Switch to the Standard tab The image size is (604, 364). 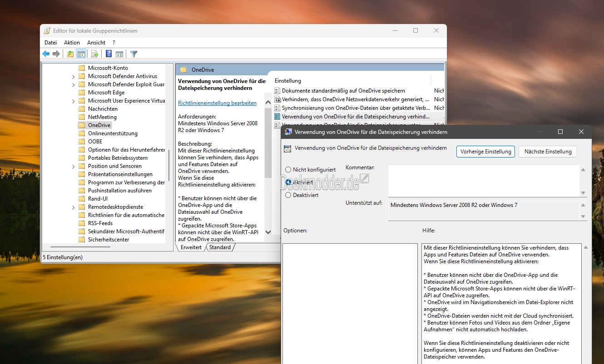[220, 247]
